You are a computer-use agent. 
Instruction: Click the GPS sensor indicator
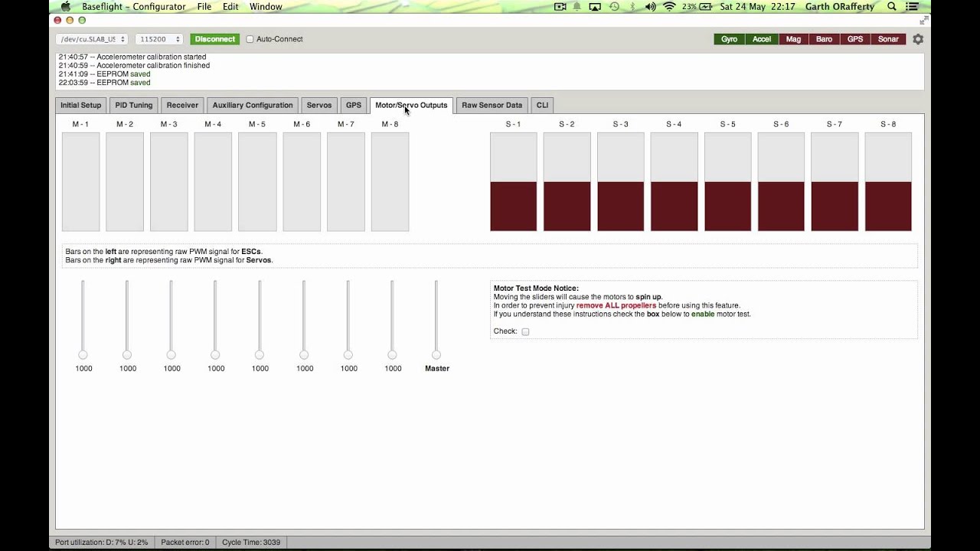coord(855,39)
